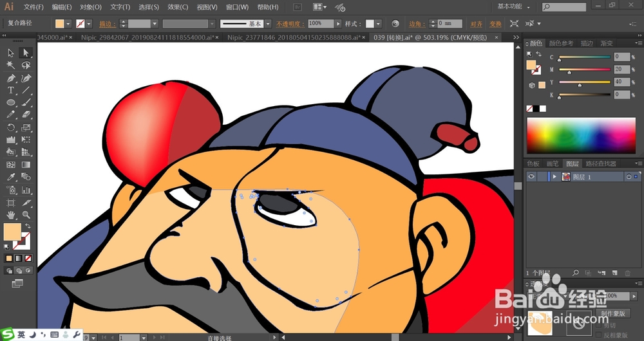The height and width of the screenshot is (341, 644).
Task: Open 基本功能 workspace switcher
Action: click(513, 6)
